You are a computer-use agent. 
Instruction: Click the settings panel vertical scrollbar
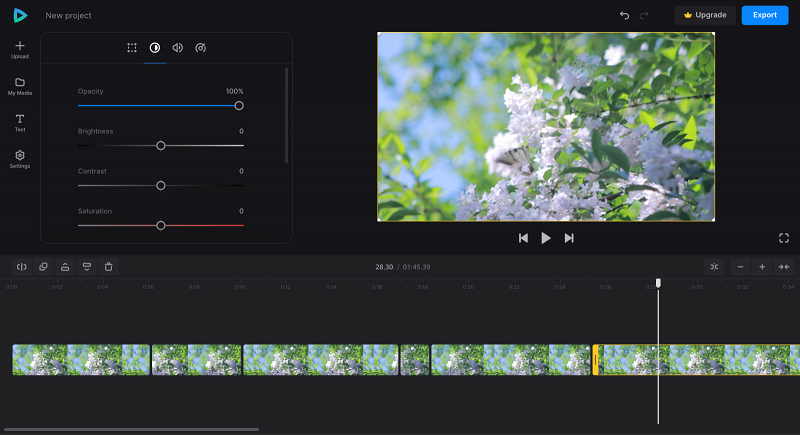pos(286,115)
